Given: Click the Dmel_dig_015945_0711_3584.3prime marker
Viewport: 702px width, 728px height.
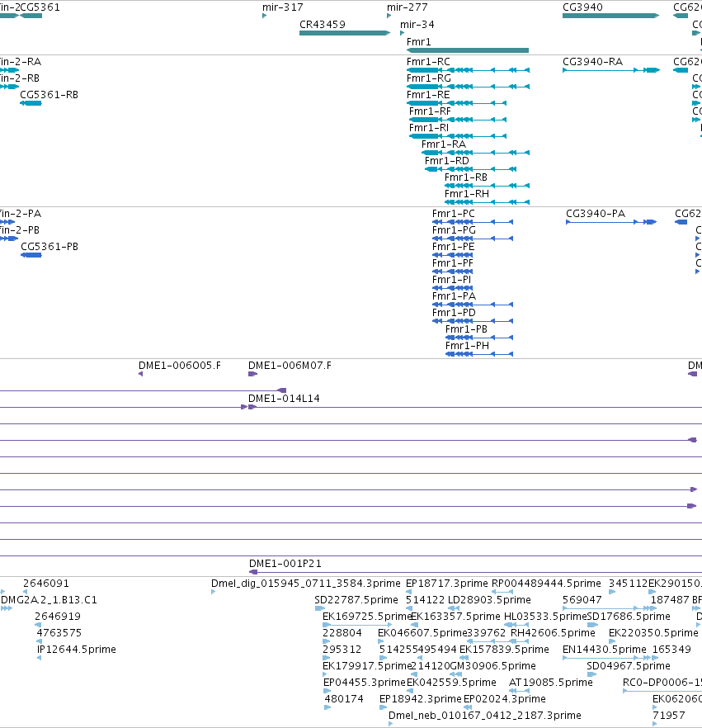Looking at the screenshot, I should coord(214,592).
